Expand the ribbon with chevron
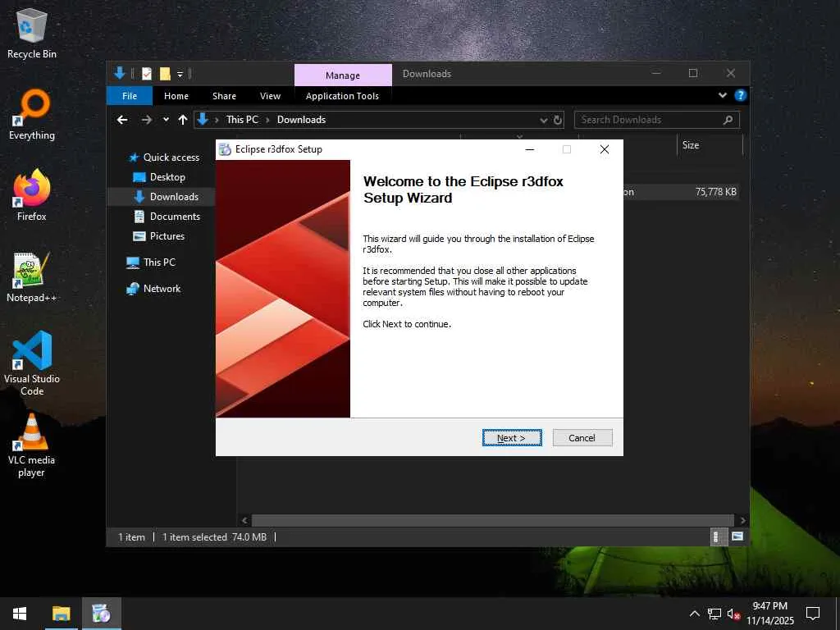The height and width of the screenshot is (630, 840). (722, 95)
